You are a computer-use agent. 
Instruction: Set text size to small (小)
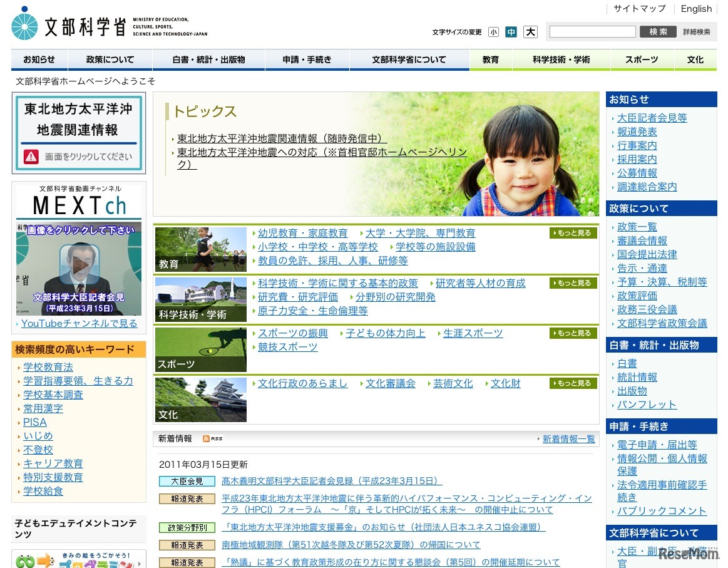(494, 32)
